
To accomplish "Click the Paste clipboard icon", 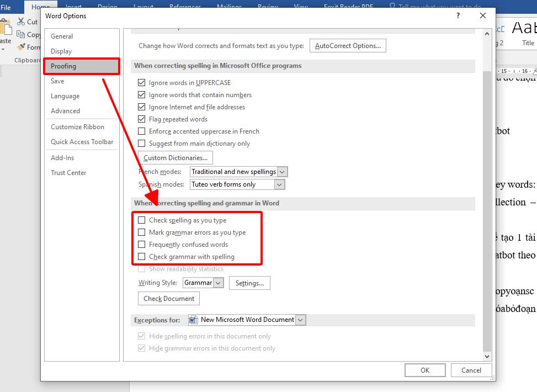I will (x=6, y=27).
